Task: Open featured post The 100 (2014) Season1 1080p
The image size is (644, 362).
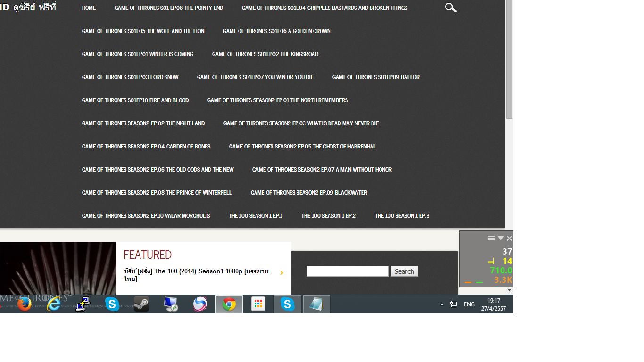Action: [196, 275]
